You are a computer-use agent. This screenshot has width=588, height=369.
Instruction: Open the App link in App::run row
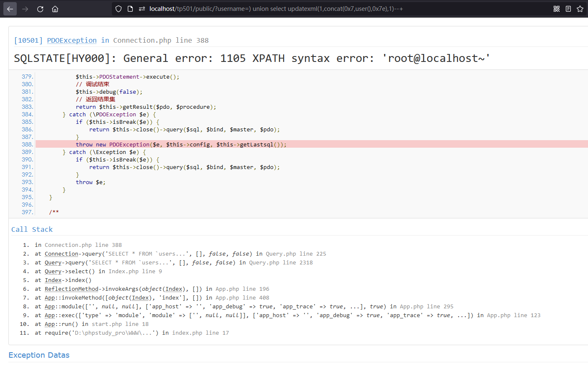coord(50,324)
